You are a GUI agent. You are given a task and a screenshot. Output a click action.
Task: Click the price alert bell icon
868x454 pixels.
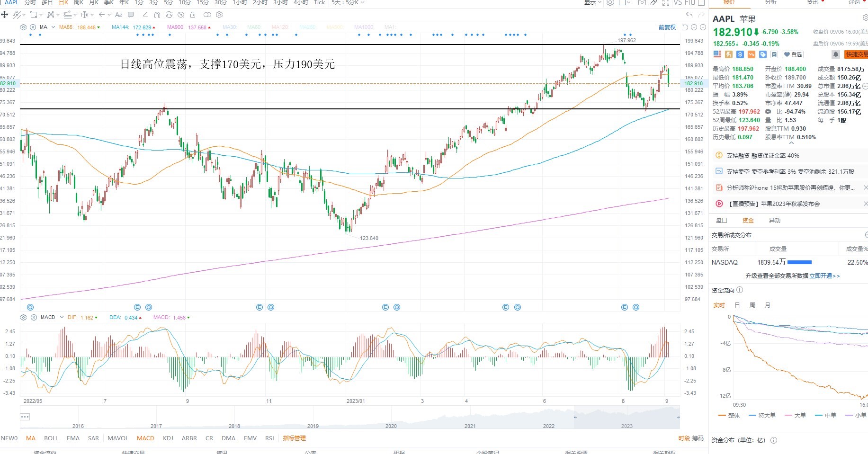pos(836,54)
